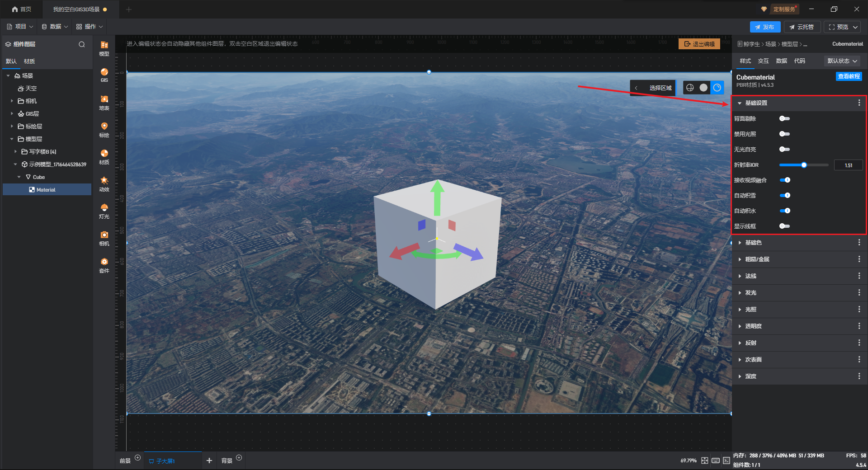
Task: Expand the 基础色 section
Action: pos(740,243)
